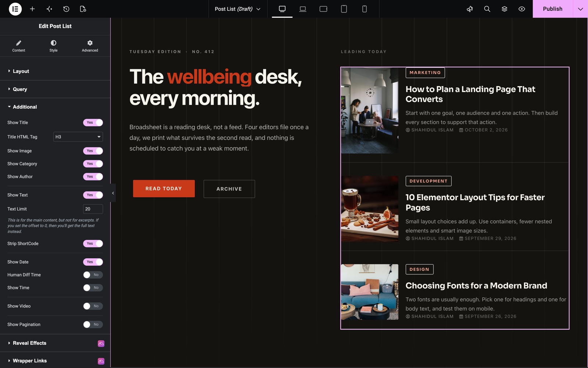Switch to mobile portrait device view

tap(364, 9)
